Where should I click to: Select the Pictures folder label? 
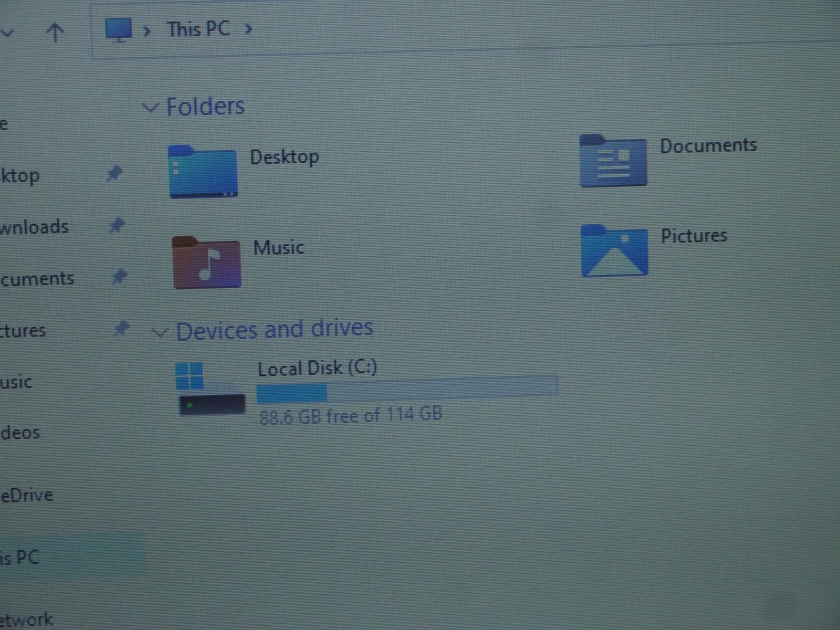(694, 236)
